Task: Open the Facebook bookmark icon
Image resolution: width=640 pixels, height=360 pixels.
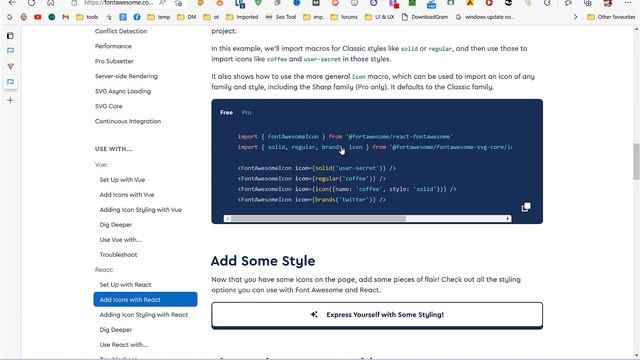Action: point(137,17)
